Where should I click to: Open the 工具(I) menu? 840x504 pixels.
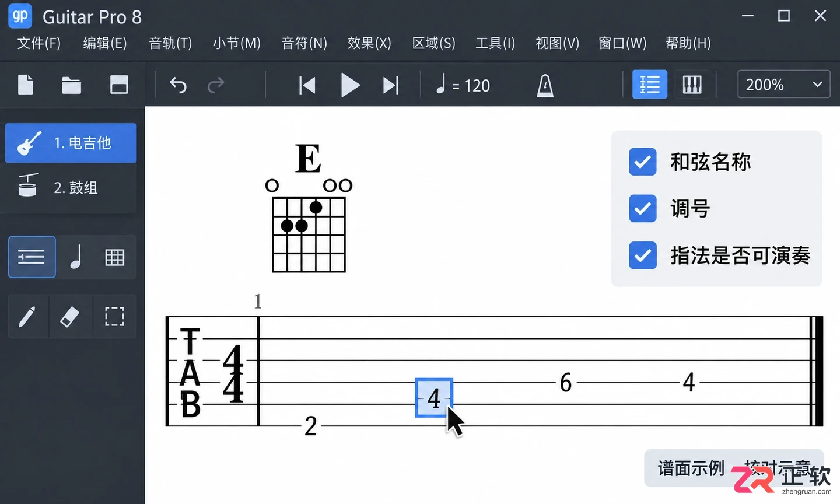(x=495, y=43)
